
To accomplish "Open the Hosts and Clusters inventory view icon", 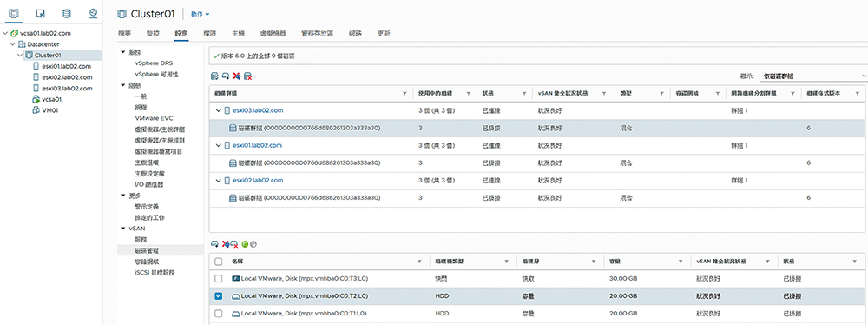I will [x=15, y=13].
